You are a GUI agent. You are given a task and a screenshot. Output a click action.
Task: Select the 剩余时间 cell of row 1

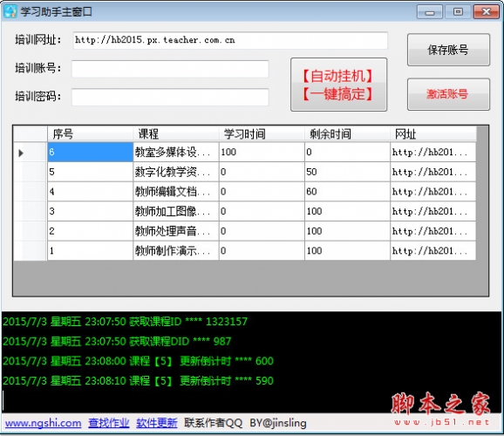347,250
